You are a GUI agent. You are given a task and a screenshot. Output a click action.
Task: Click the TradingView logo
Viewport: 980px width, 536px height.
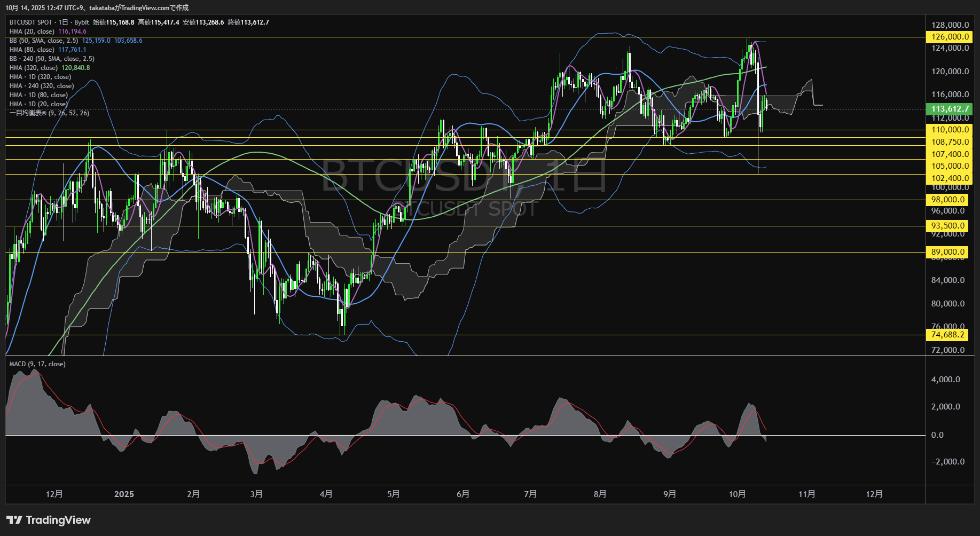click(49, 520)
